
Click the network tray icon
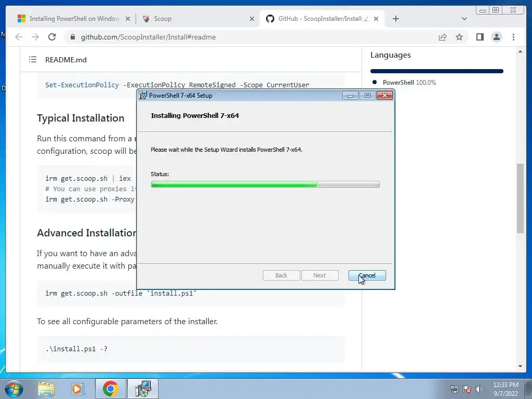454,390
